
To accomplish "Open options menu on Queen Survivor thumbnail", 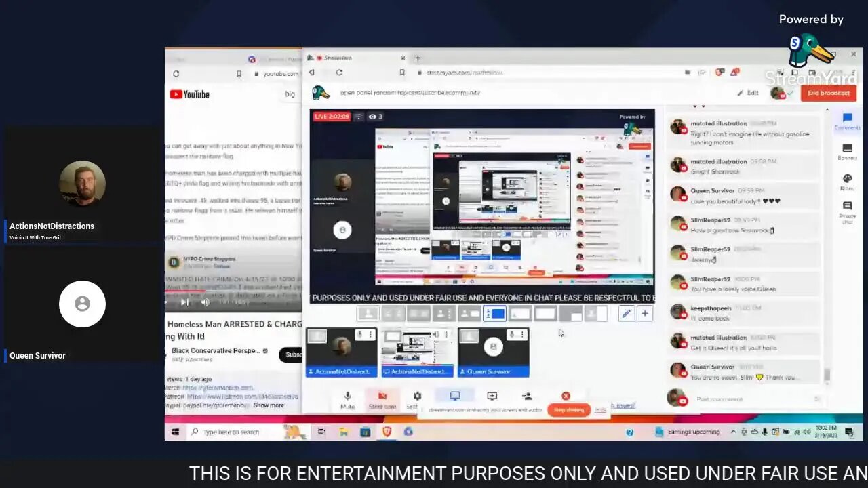I will tap(524, 334).
